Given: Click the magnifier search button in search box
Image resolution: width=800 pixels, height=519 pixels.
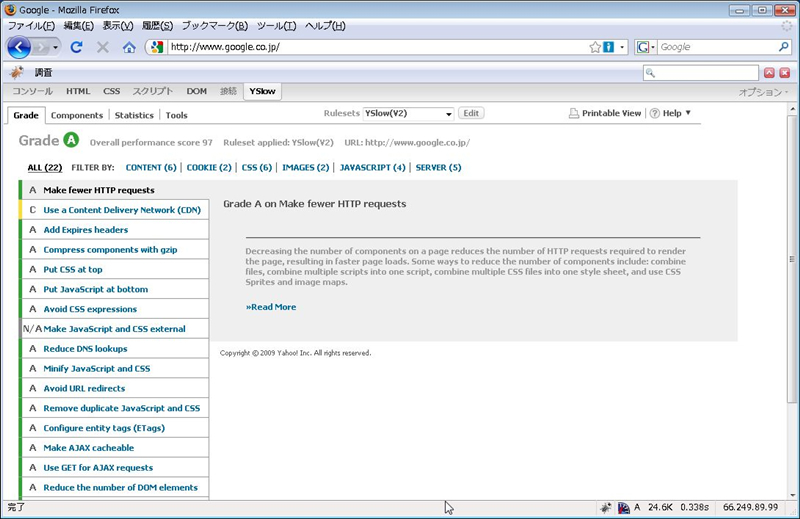Looking at the screenshot, I should [x=784, y=47].
